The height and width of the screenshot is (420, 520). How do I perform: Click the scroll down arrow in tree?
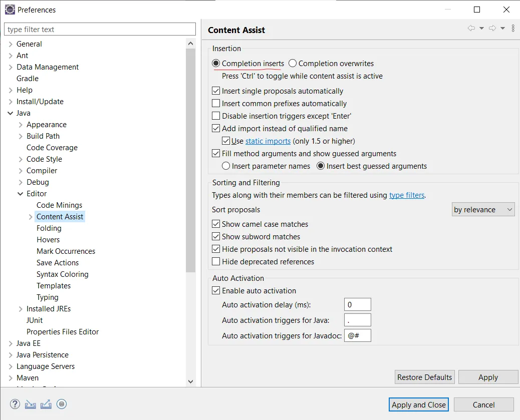point(190,381)
